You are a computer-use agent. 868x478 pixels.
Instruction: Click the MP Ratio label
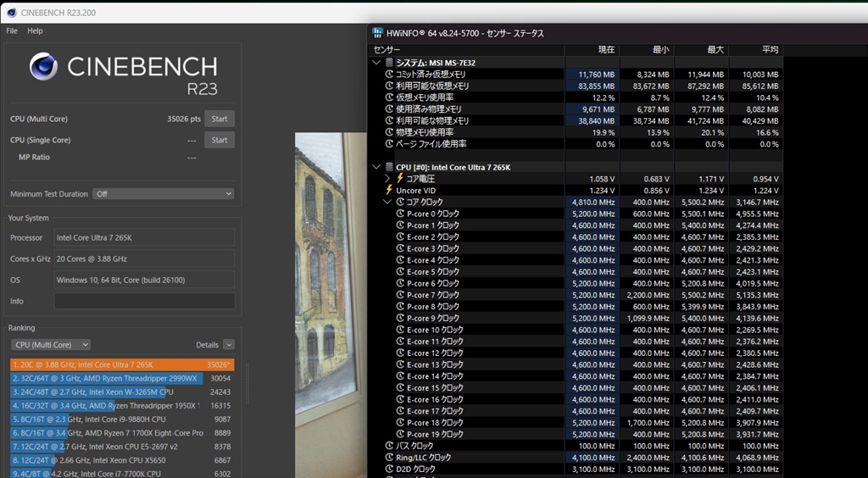[x=34, y=157]
